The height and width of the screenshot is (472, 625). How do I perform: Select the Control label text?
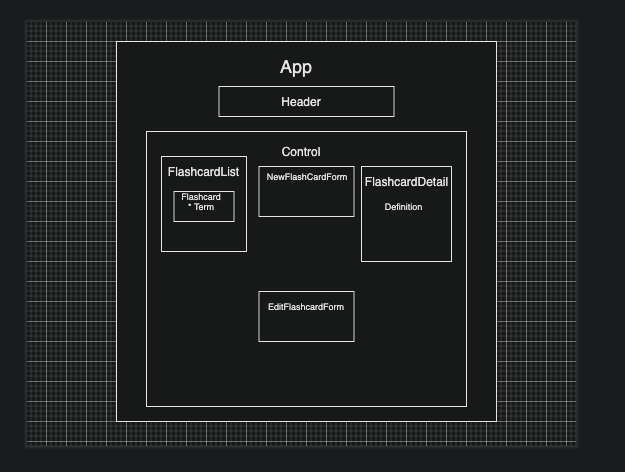tap(301, 152)
